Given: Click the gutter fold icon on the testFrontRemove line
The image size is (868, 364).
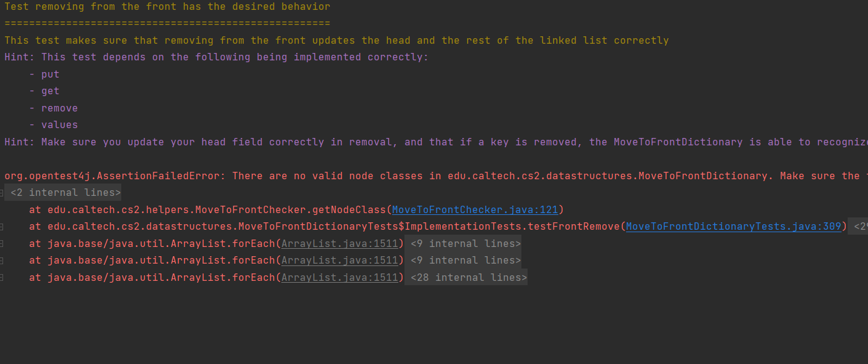Looking at the screenshot, I should [x=2, y=227].
